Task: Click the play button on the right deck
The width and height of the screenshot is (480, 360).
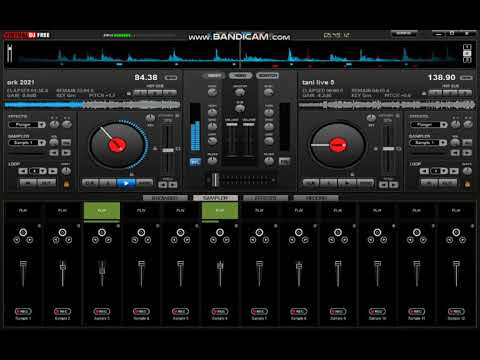Action: point(347,183)
